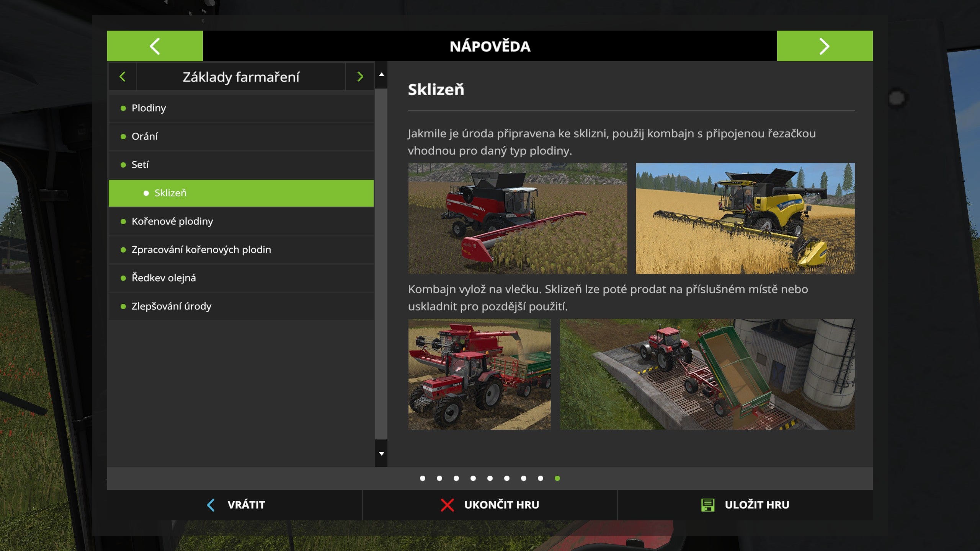Go to the next help page using the large green right arrow
The height and width of the screenshot is (551, 980).
pyautogui.click(x=825, y=46)
